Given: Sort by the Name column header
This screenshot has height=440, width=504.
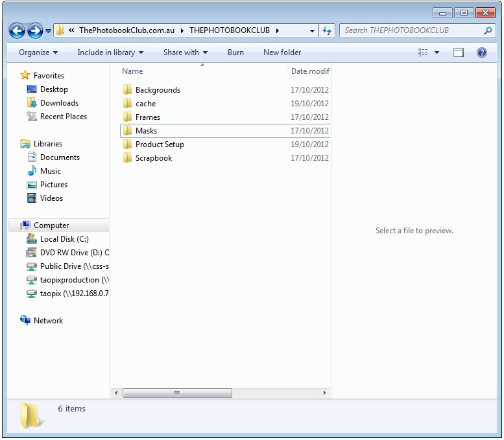Looking at the screenshot, I should [132, 71].
